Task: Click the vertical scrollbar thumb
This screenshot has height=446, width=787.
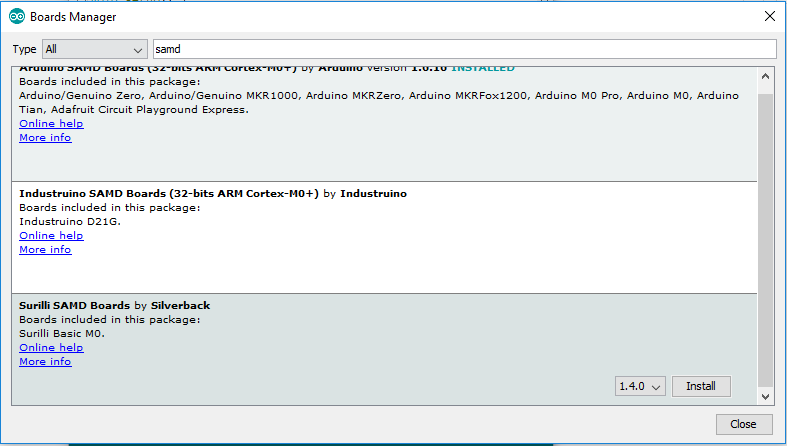Action: (765, 241)
